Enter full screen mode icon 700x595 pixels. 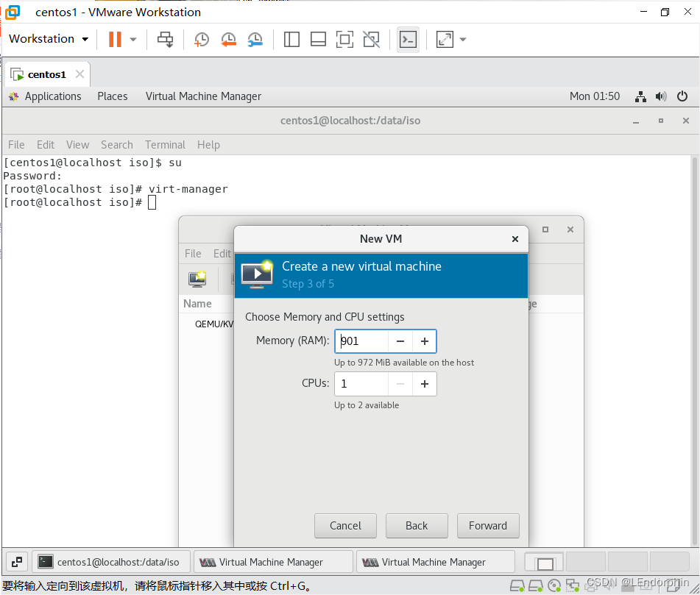click(x=344, y=39)
